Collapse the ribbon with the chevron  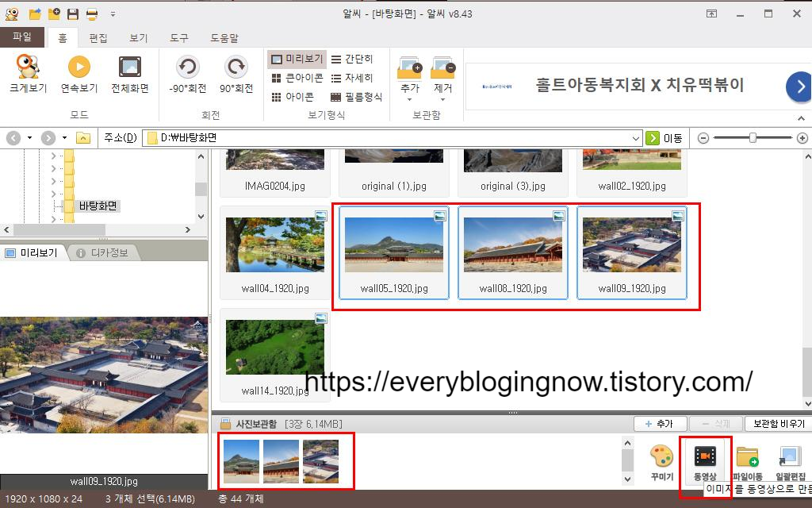tap(801, 118)
